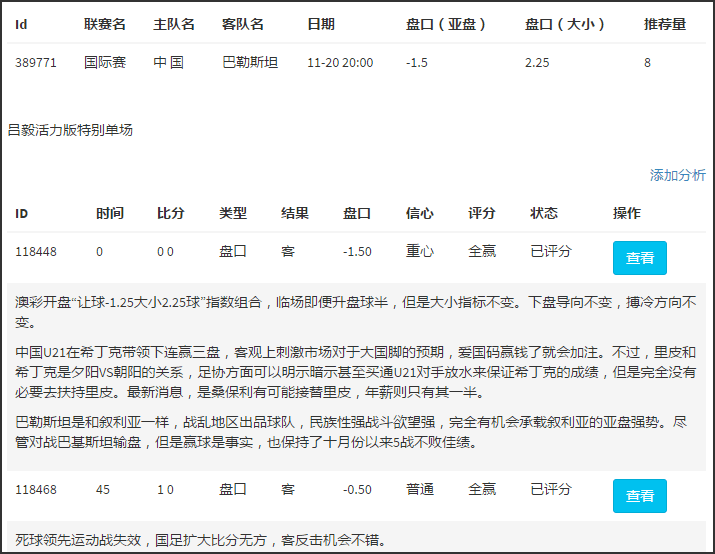Click confidence 普通 cell
This screenshot has height=554, width=715.
pyautogui.click(x=420, y=490)
